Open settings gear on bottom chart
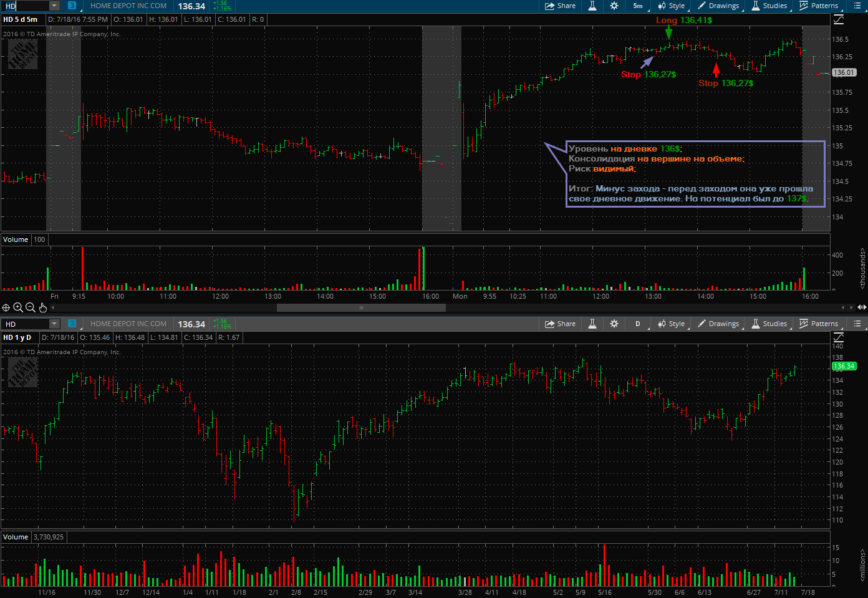 coord(614,324)
